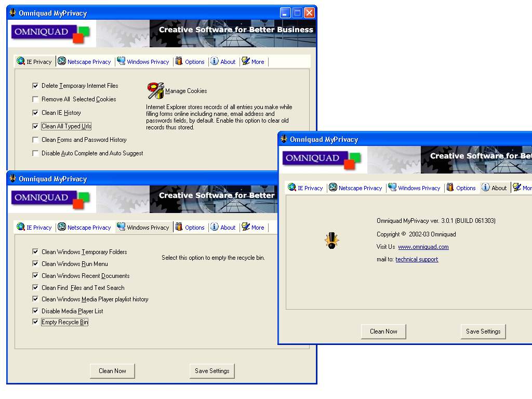532x399 pixels.
Task: Click the Netscape Privacy icon in the IE Privacy window
Action: tap(62, 61)
